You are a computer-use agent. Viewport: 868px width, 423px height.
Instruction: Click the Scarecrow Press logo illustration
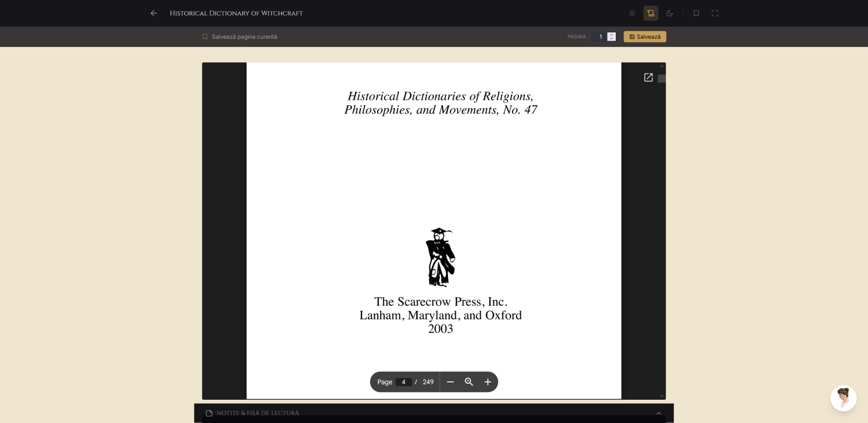[441, 257]
